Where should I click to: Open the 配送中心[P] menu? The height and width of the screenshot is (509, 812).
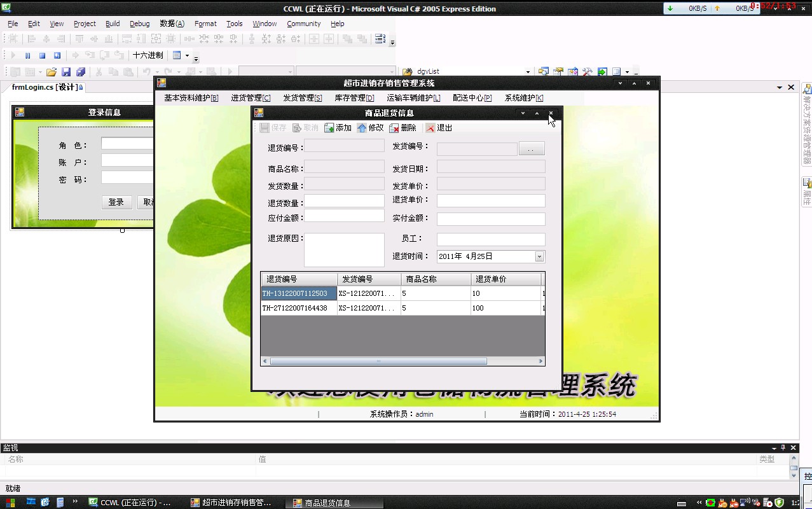[472, 98]
